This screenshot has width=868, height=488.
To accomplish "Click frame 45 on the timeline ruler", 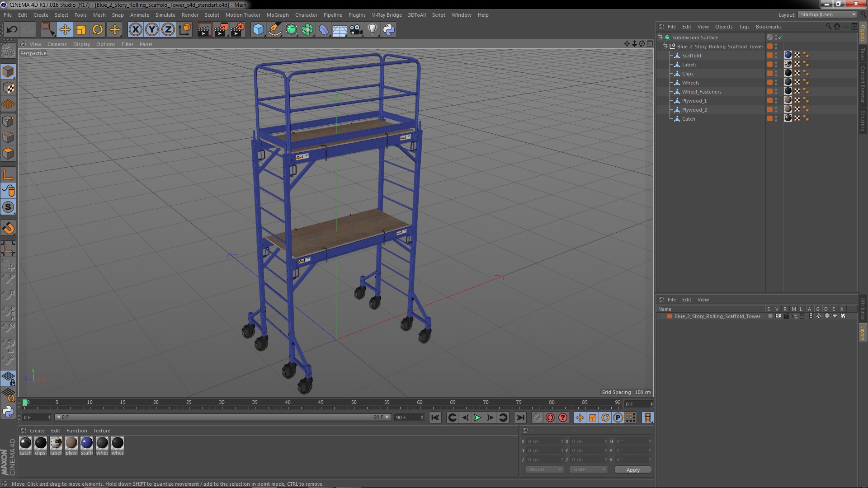I will (321, 402).
